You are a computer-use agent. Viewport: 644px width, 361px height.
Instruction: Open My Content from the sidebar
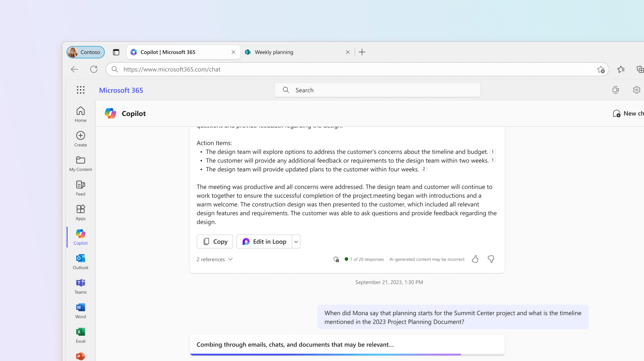[x=80, y=163]
